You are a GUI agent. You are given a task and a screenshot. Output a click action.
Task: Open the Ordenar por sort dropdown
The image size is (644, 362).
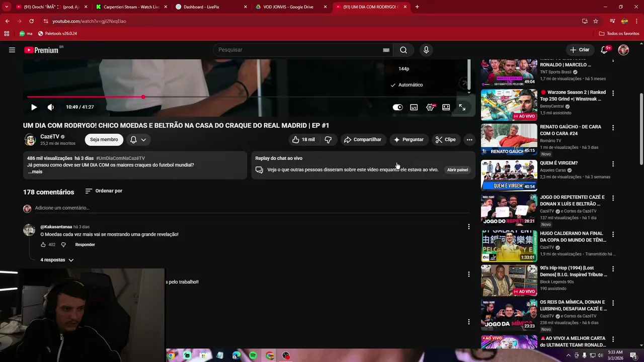tap(104, 191)
